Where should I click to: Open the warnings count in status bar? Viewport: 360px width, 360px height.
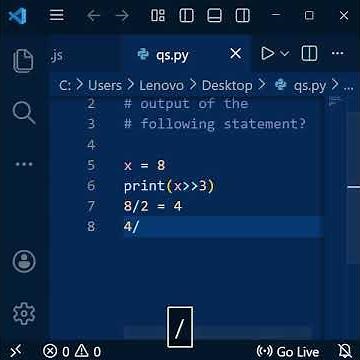pos(87,351)
